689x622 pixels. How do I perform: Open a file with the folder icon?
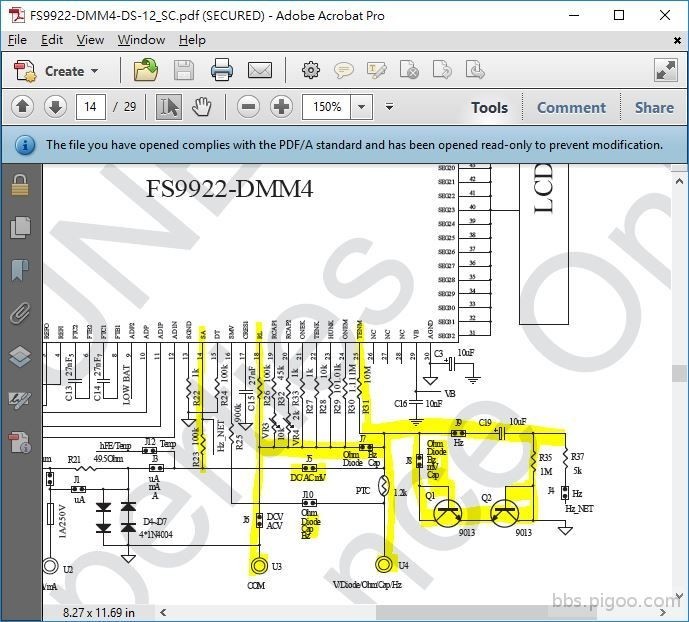tap(146, 70)
